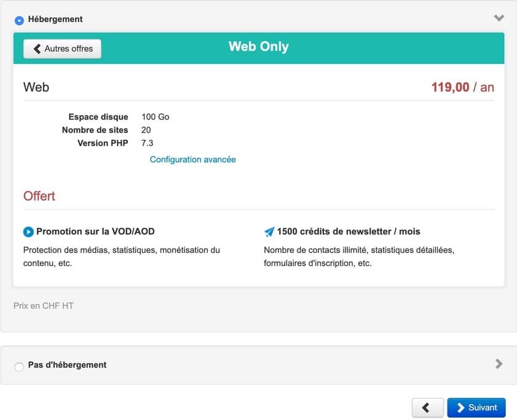The image size is (517, 420).
Task: Click the 119,00 / an price
Action: 462,87
